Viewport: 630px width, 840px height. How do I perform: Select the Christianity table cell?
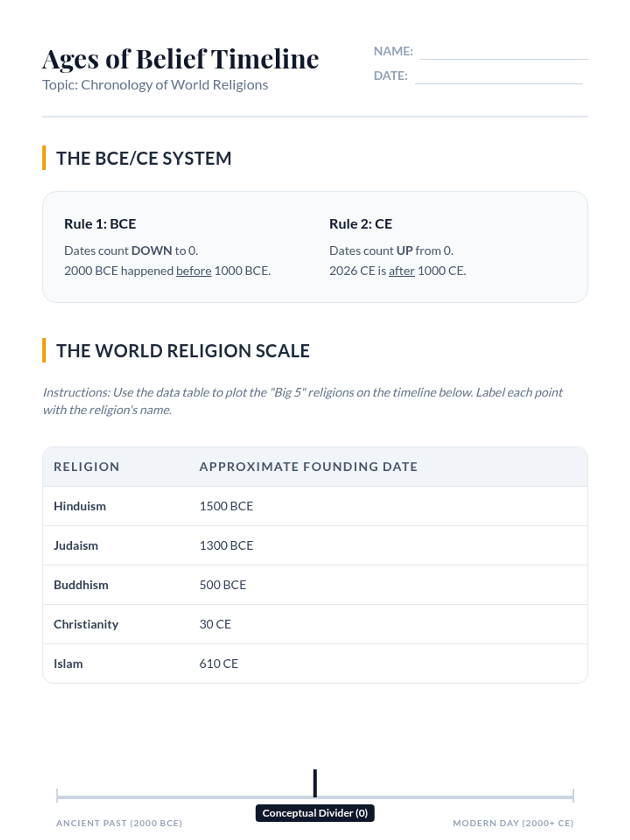tap(86, 624)
